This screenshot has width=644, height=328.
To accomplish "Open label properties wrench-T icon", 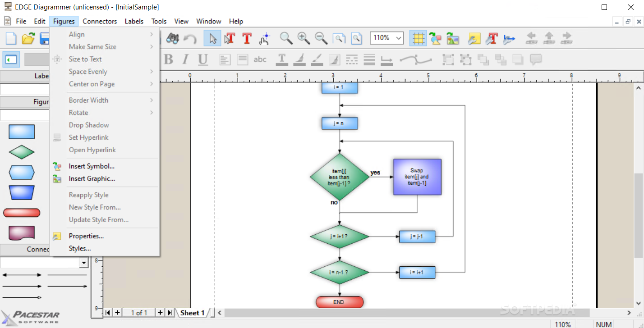I will 492,39.
